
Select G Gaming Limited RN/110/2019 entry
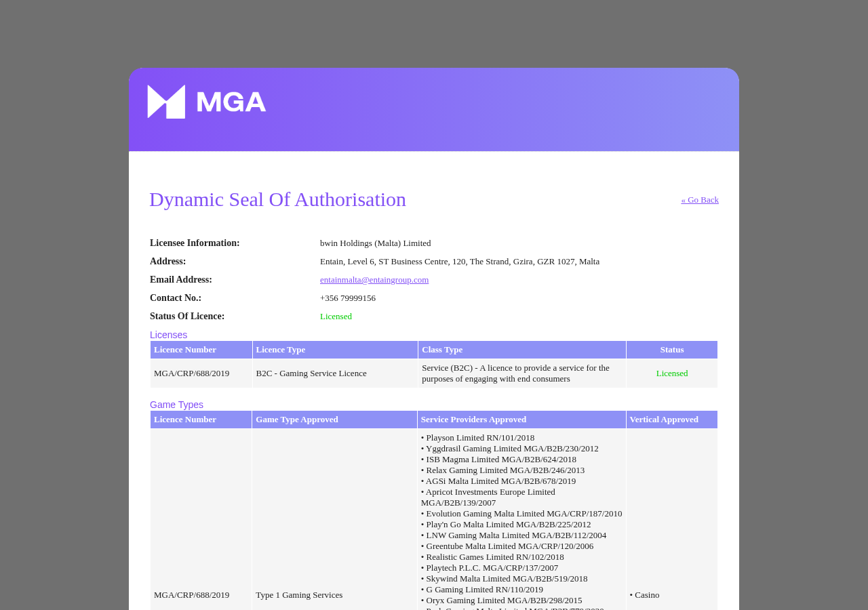482,590
